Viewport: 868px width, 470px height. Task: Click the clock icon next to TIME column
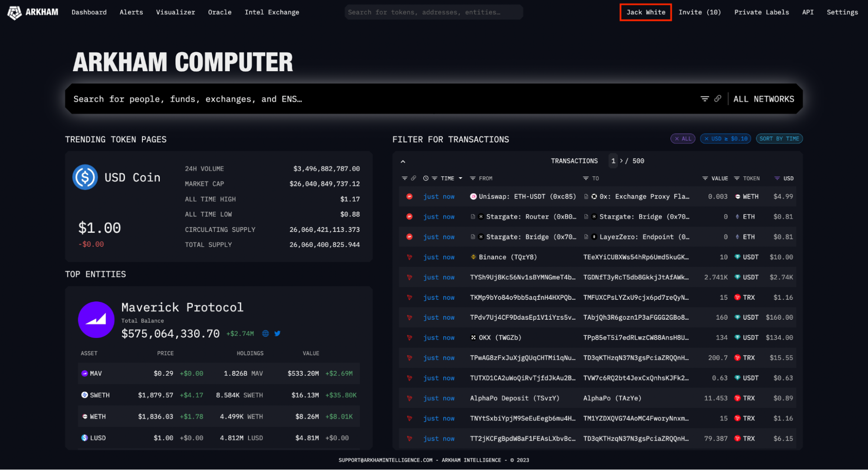point(425,178)
